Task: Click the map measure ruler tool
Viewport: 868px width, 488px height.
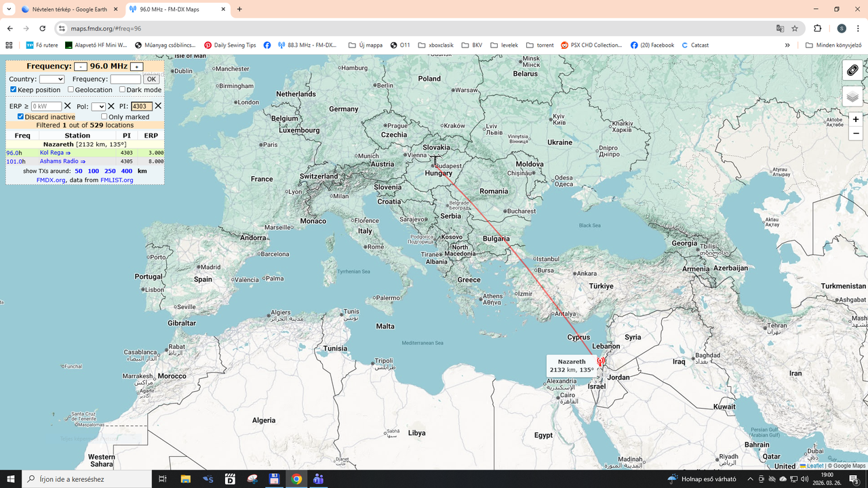Action: (x=852, y=70)
